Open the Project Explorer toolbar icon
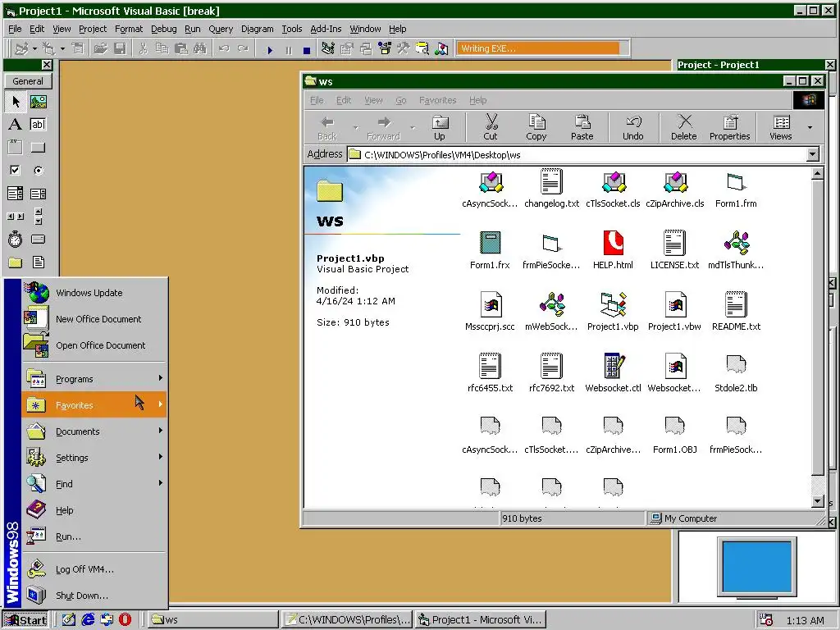The height and width of the screenshot is (630, 840). [328, 48]
